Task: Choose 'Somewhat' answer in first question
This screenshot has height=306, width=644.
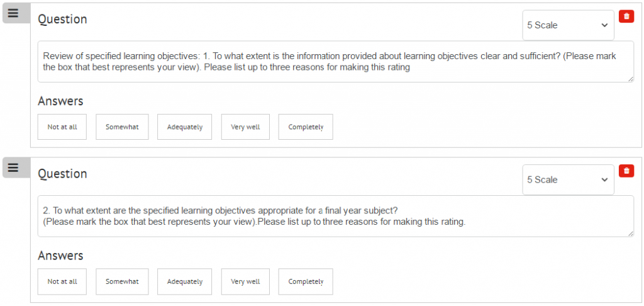Action: pyautogui.click(x=122, y=127)
